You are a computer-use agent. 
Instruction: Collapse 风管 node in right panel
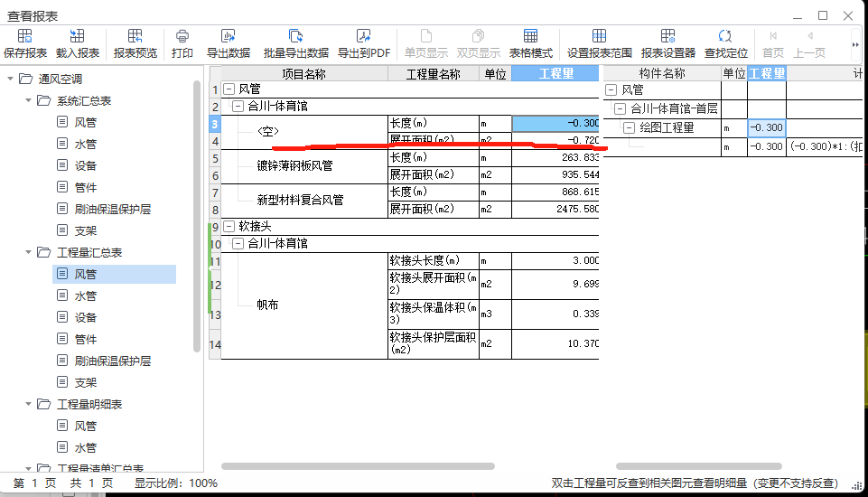[x=611, y=89]
